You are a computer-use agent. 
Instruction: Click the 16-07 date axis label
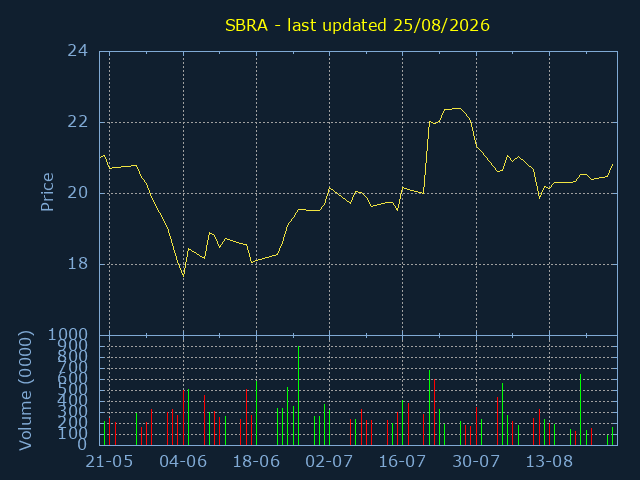pyautogui.click(x=402, y=462)
